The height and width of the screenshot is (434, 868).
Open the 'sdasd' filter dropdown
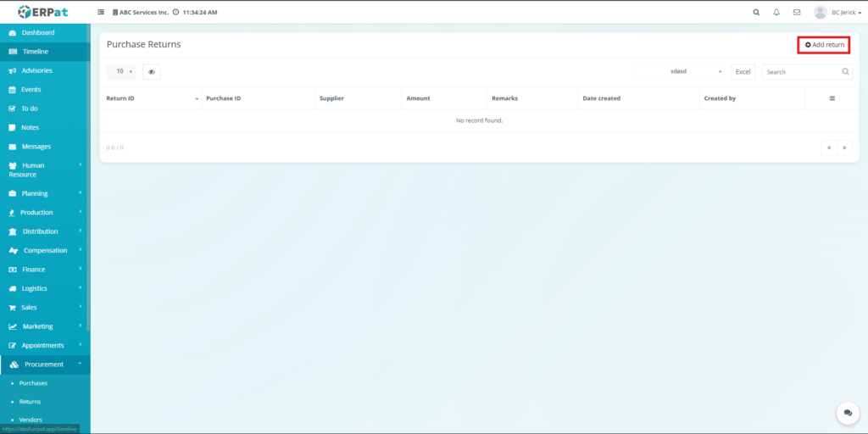coord(680,72)
